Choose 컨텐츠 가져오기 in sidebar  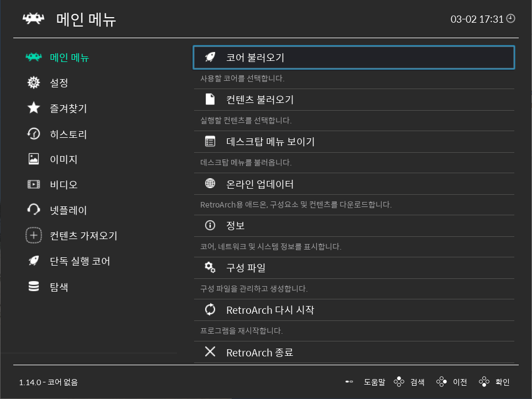click(x=84, y=236)
